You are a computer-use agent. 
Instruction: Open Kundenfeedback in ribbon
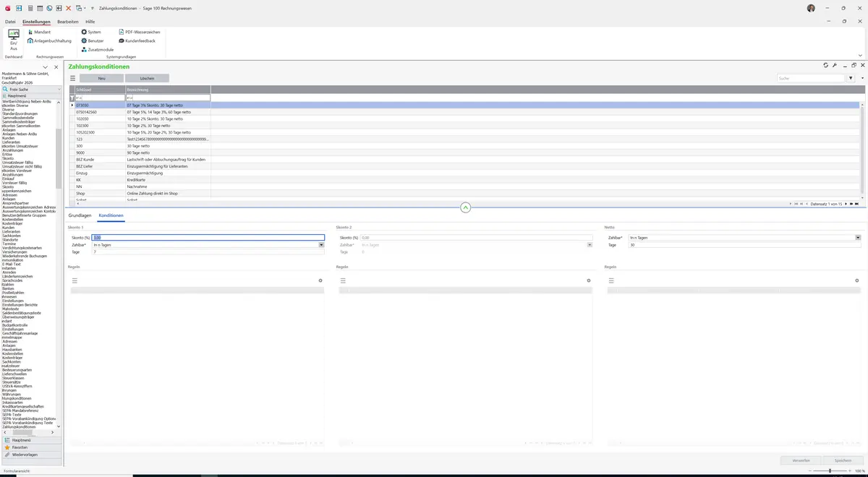[137, 41]
